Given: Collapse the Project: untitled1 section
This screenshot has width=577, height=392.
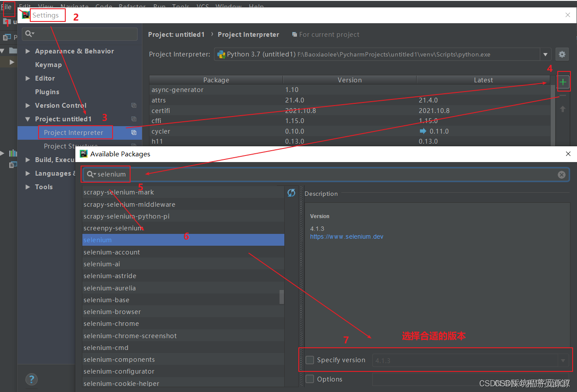Looking at the screenshot, I should click(28, 119).
